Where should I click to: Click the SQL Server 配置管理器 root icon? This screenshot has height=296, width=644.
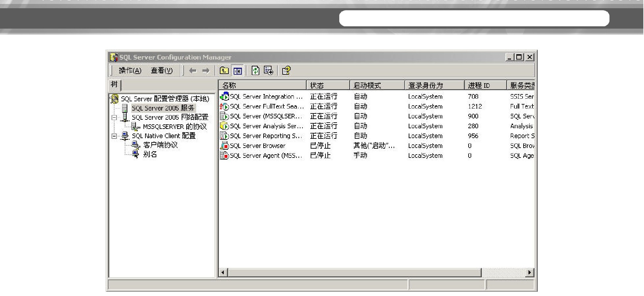coord(115,99)
